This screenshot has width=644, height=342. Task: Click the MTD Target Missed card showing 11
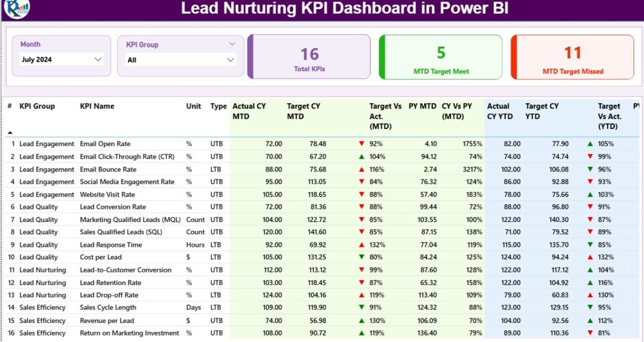tap(573, 57)
